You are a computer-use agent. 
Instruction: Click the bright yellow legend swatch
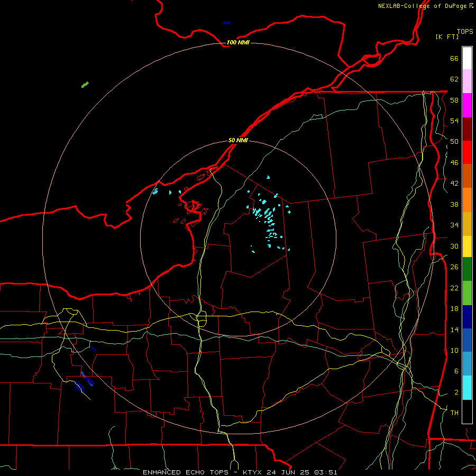click(467, 246)
